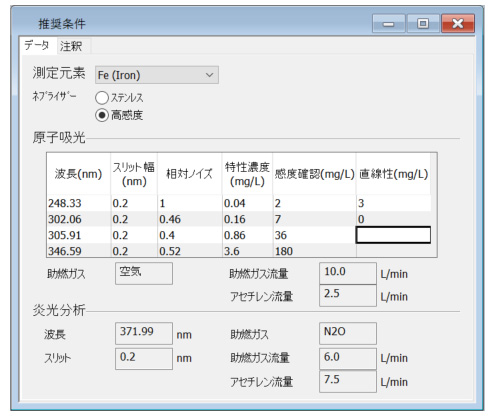Click the 7.5 L/min acetylene flow field

click(x=348, y=381)
